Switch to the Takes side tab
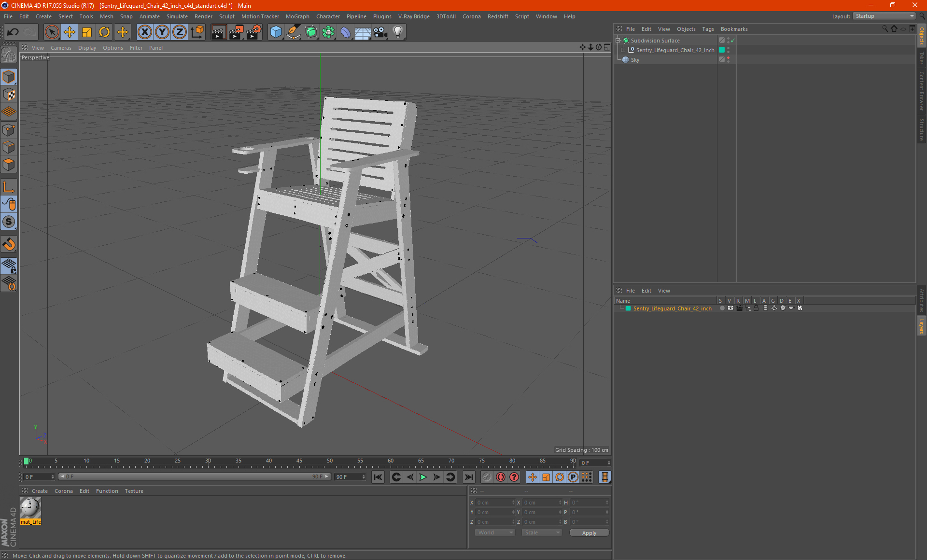The image size is (927, 560). point(921,58)
